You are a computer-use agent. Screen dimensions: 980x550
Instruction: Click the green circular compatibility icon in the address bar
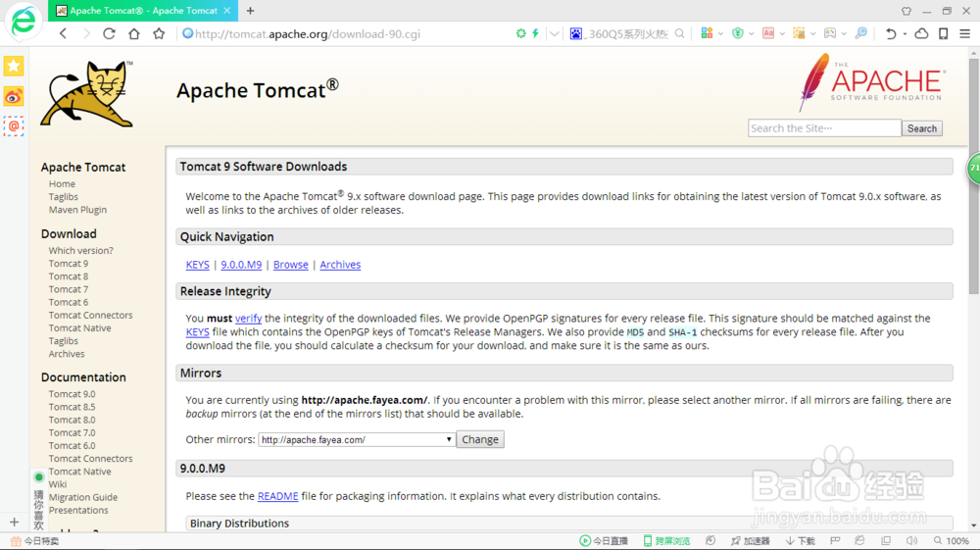click(520, 33)
